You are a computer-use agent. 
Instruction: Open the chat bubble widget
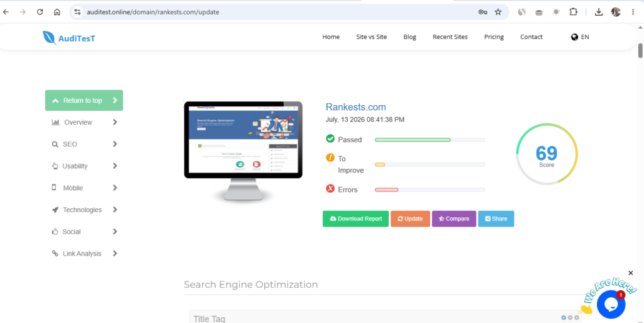point(611,305)
